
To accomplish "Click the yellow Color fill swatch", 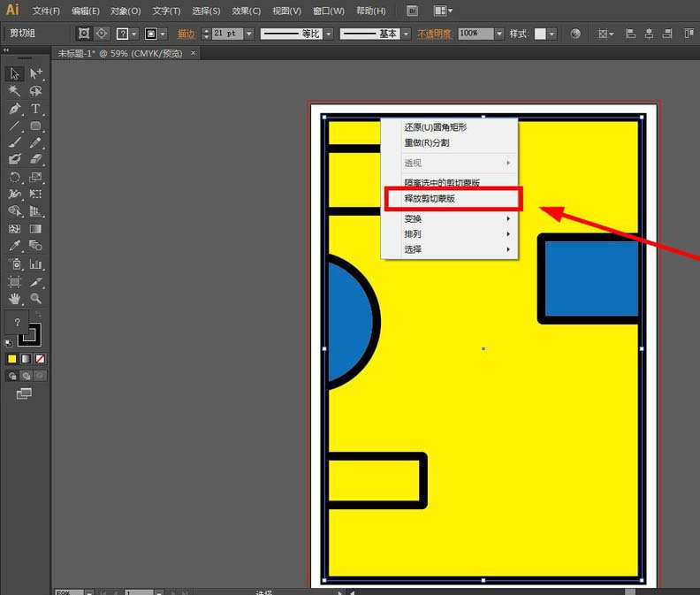I will pos(12,359).
